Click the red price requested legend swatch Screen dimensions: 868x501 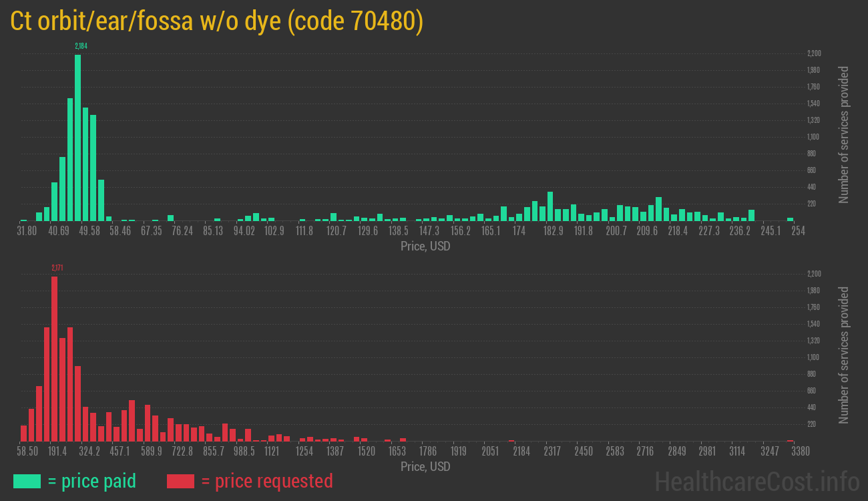[x=180, y=481]
